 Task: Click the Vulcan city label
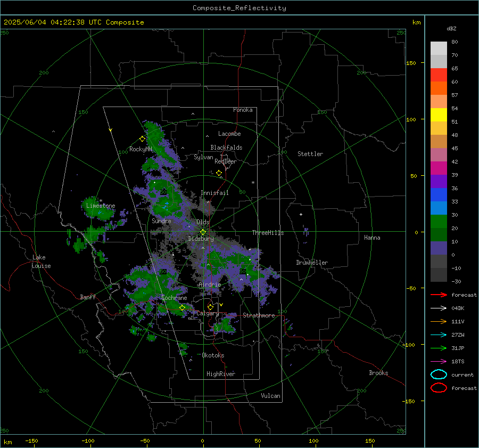point(270,396)
